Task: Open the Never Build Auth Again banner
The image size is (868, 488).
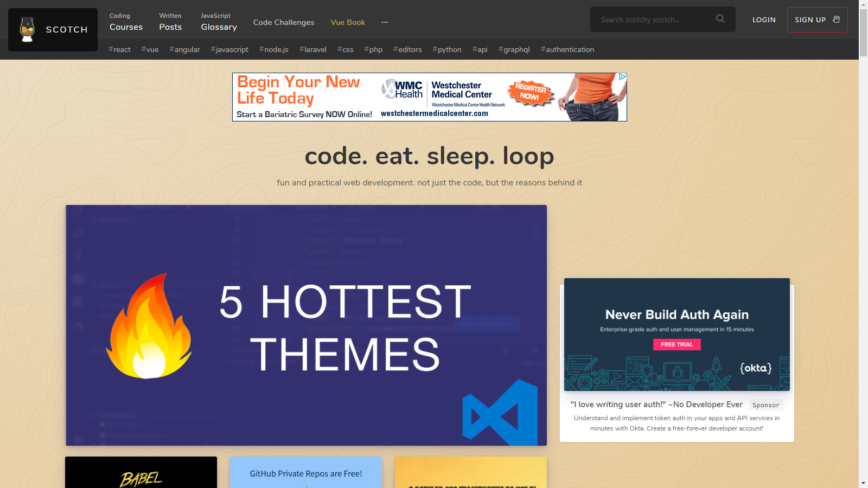Action: [x=677, y=335]
